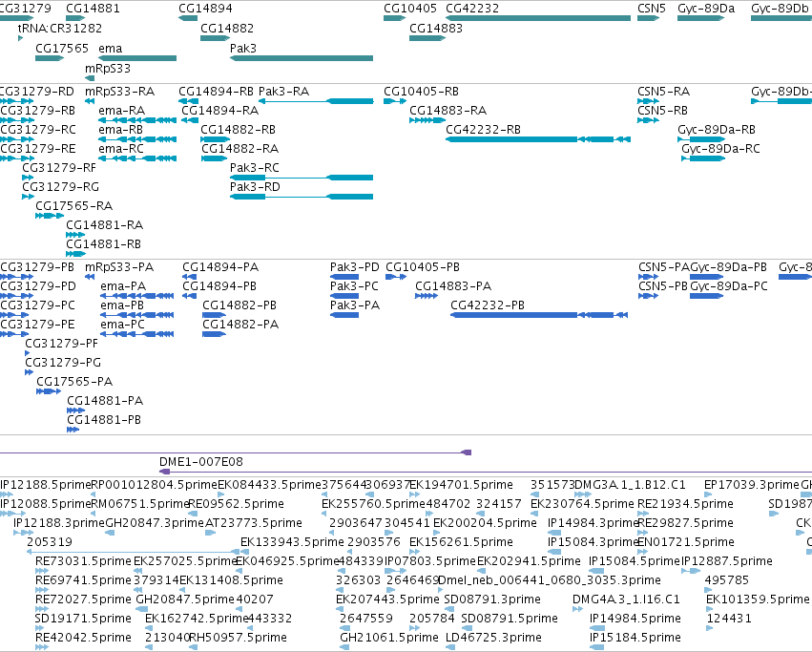Select the Pak3-RA transcript label
Image resolution: width=812 pixels, height=652 pixels.
pyautogui.click(x=283, y=92)
